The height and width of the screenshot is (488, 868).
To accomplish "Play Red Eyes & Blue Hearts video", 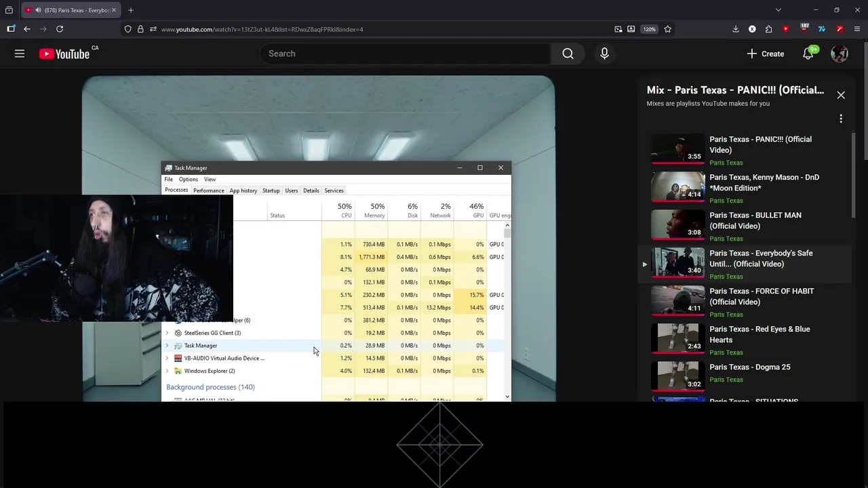I will (x=745, y=340).
